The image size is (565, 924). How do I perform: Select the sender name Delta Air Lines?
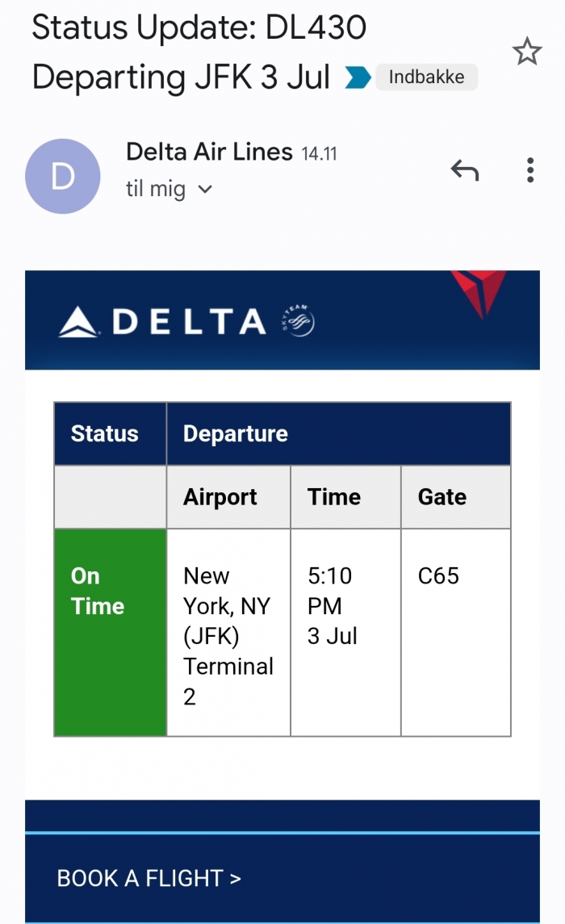tap(209, 152)
